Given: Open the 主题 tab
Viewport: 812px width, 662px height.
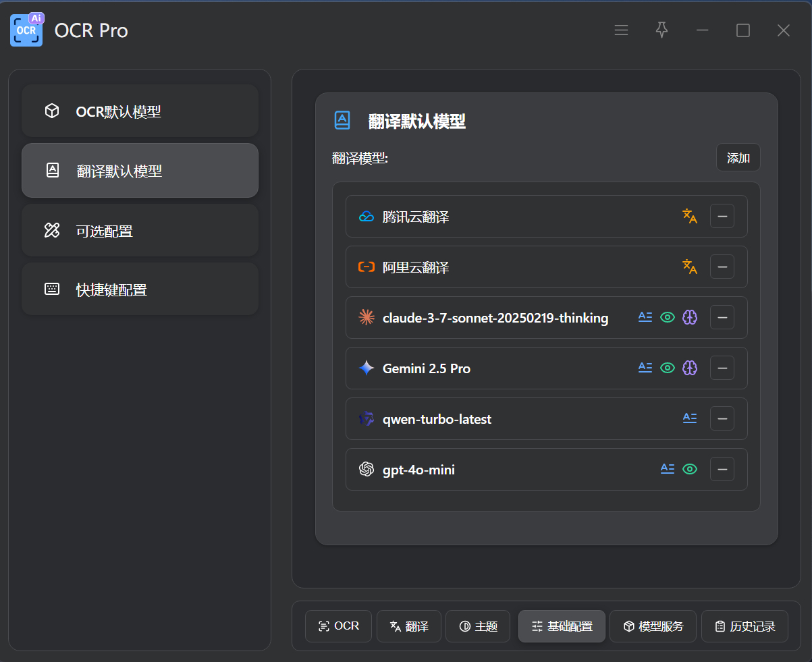Looking at the screenshot, I should coord(478,626).
